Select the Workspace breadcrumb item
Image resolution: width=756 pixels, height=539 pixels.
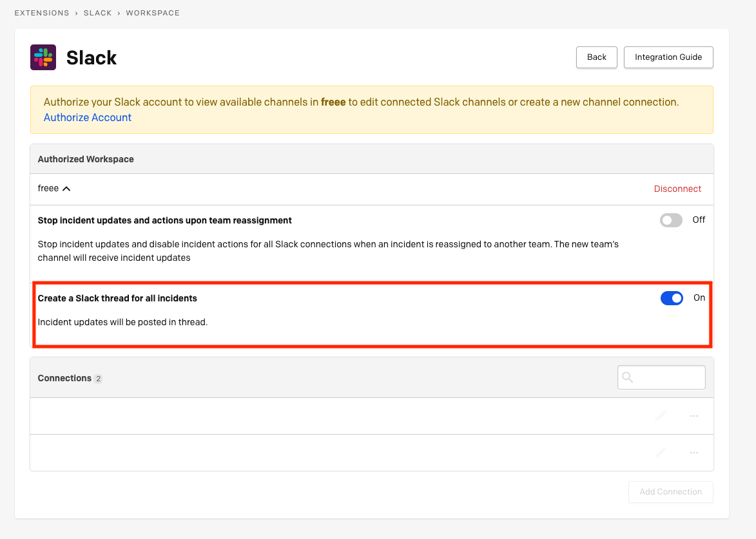point(153,13)
